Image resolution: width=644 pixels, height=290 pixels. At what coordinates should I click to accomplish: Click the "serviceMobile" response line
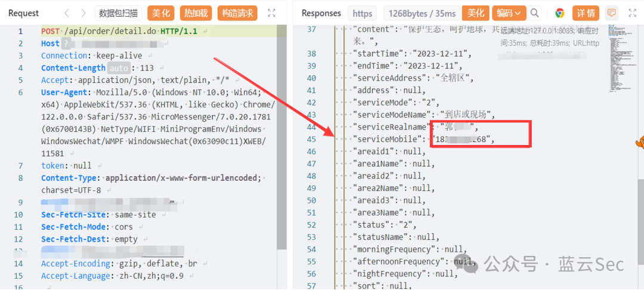(424, 139)
